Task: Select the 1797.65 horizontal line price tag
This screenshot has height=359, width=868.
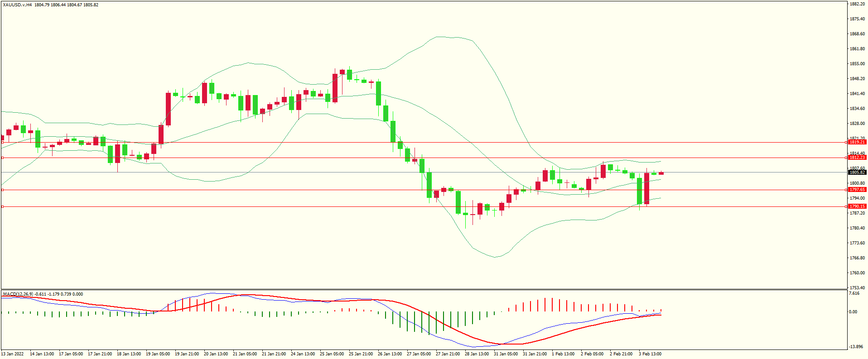Action: (857, 190)
